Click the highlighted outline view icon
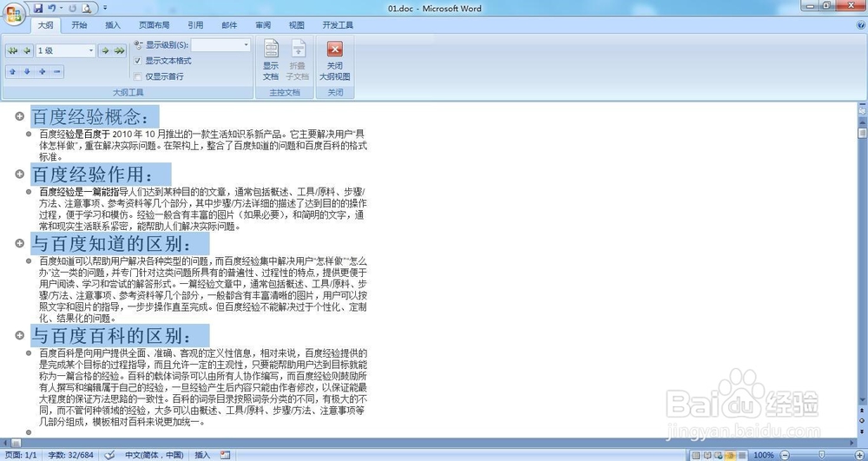The height and width of the screenshot is (461, 868). coord(730,456)
